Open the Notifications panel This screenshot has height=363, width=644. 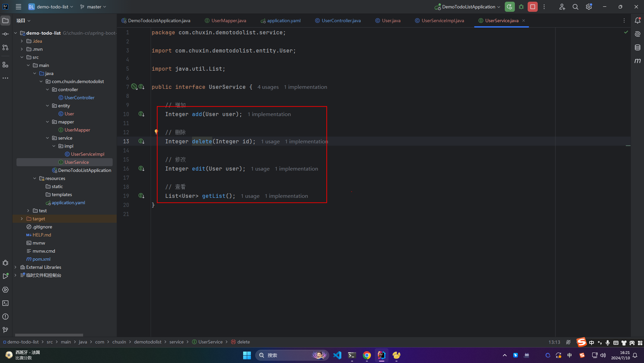tap(638, 21)
